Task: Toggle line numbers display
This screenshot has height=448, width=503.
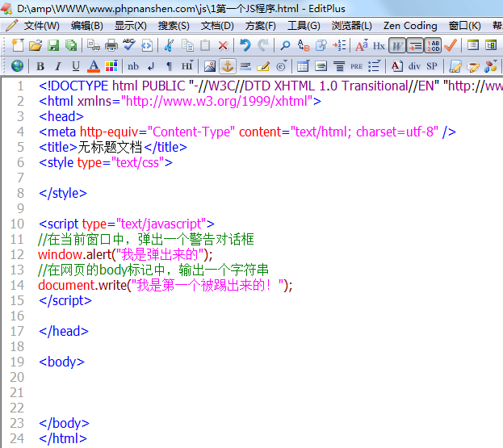Action: point(433,45)
